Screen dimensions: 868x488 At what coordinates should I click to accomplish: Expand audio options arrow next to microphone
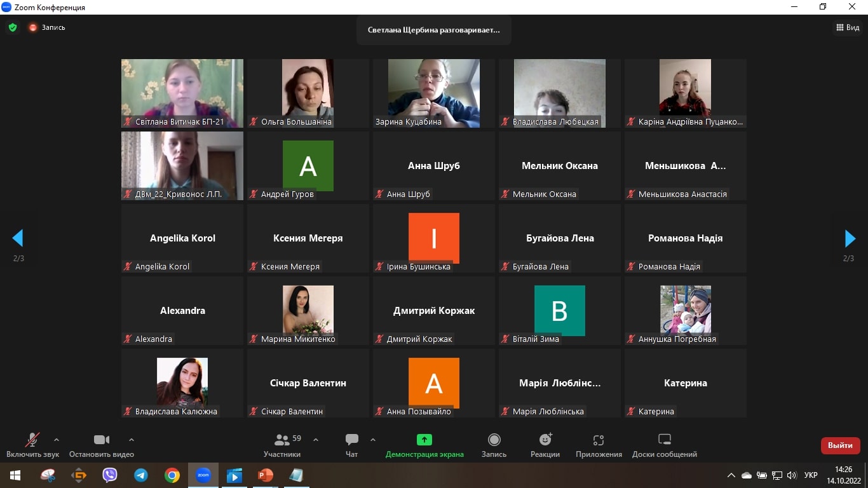[57, 439]
